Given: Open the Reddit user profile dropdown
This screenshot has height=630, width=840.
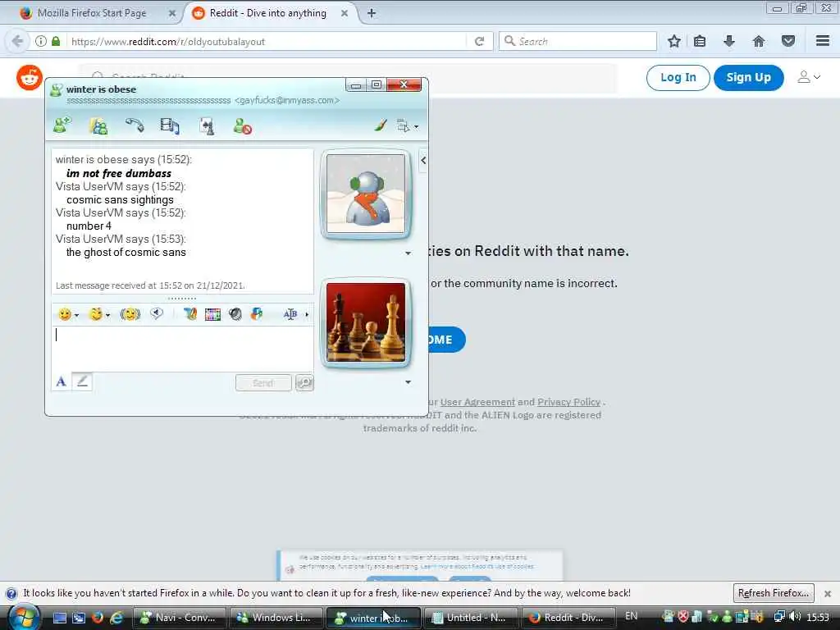Looking at the screenshot, I should point(809,77).
